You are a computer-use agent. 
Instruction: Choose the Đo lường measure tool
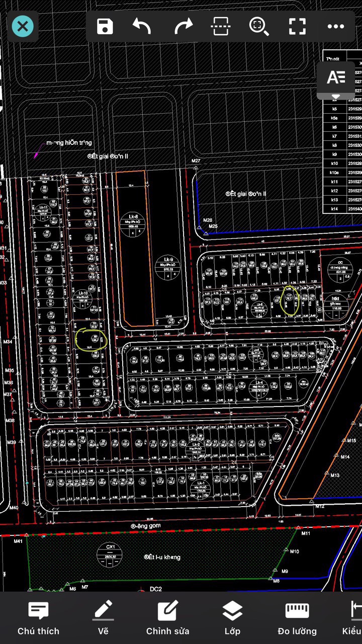pos(297,618)
